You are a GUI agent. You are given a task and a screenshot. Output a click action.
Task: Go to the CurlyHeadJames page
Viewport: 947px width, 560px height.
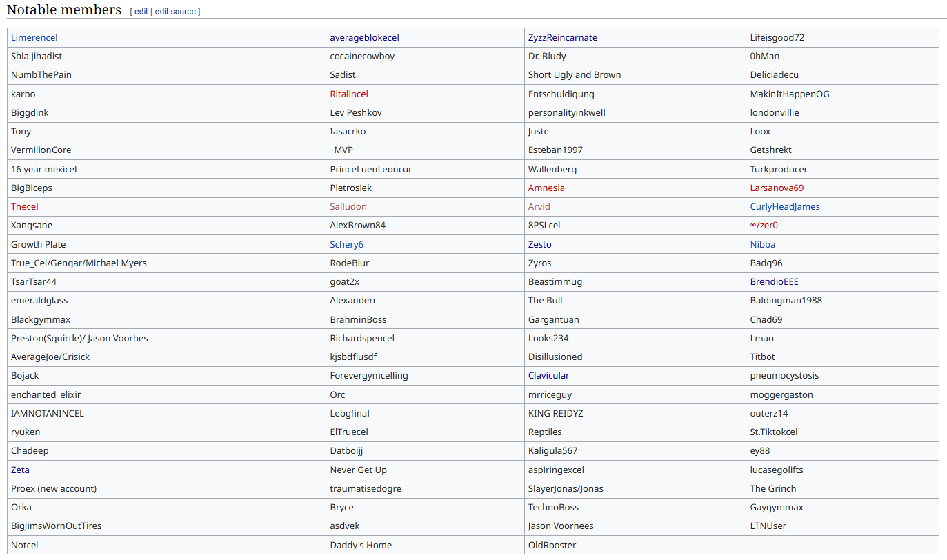pyautogui.click(x=785, y=207)
